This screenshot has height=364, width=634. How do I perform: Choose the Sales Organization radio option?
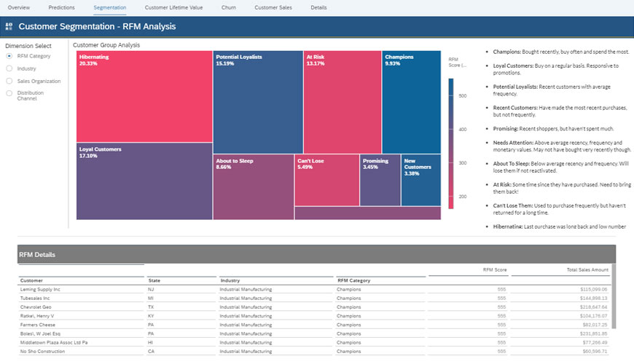pos(9,81)
